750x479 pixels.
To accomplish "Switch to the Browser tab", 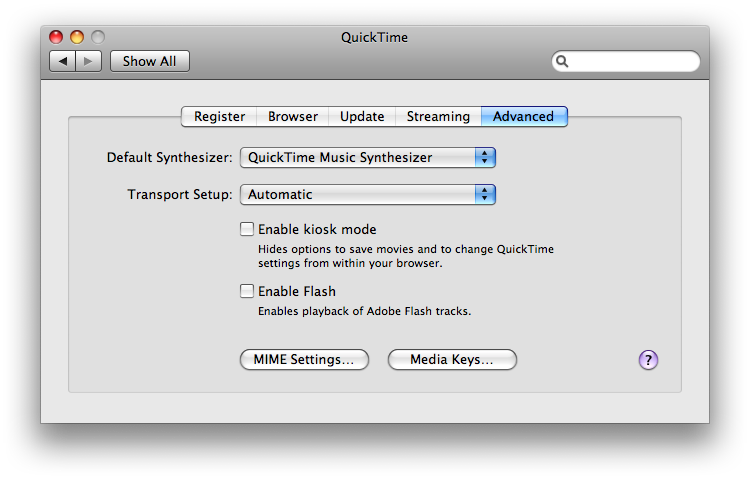I will (293, 117).
